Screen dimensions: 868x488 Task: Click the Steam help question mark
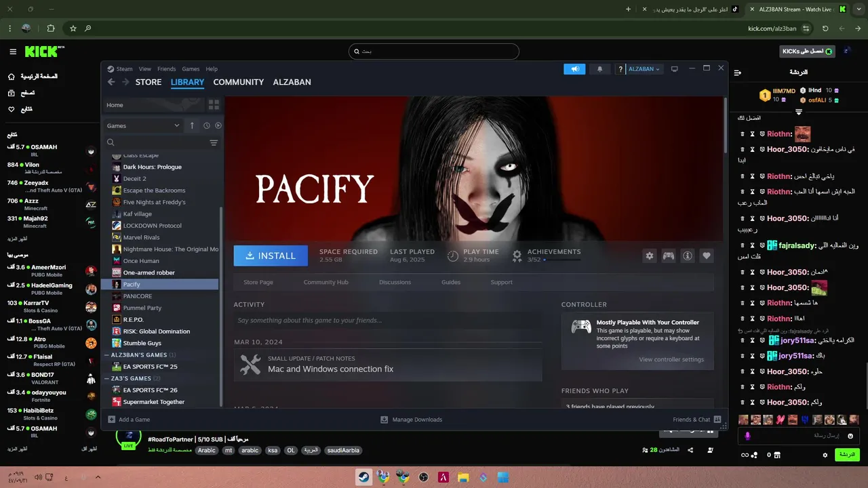(x=620, y=69)
